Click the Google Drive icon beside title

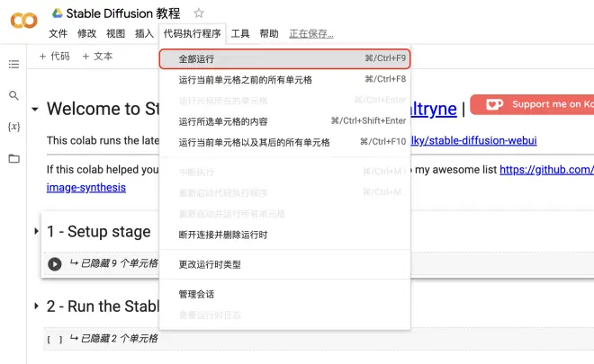(58, 13)
